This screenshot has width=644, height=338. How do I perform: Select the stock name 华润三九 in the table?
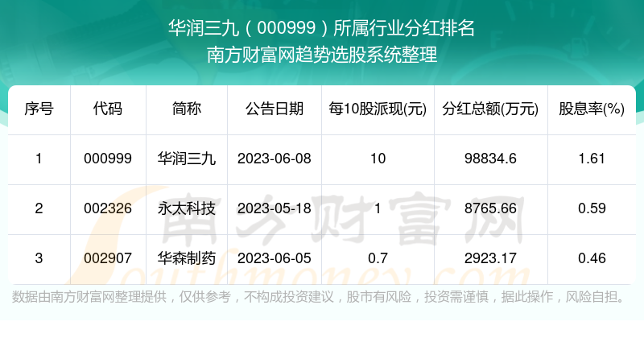point(187,159)
